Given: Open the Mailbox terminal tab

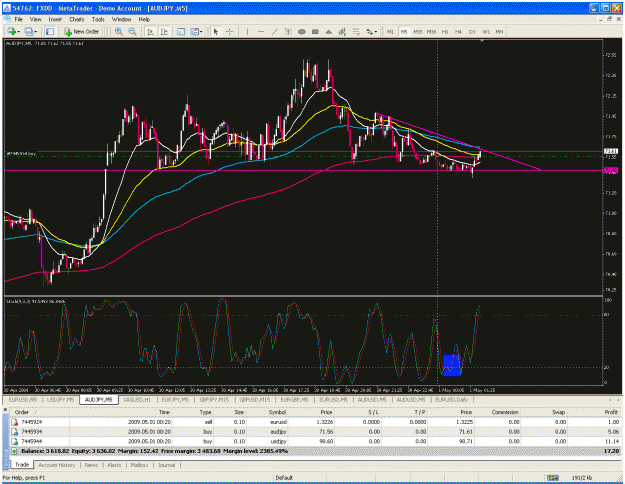Looking at the screenshot, I should [139, 465].
